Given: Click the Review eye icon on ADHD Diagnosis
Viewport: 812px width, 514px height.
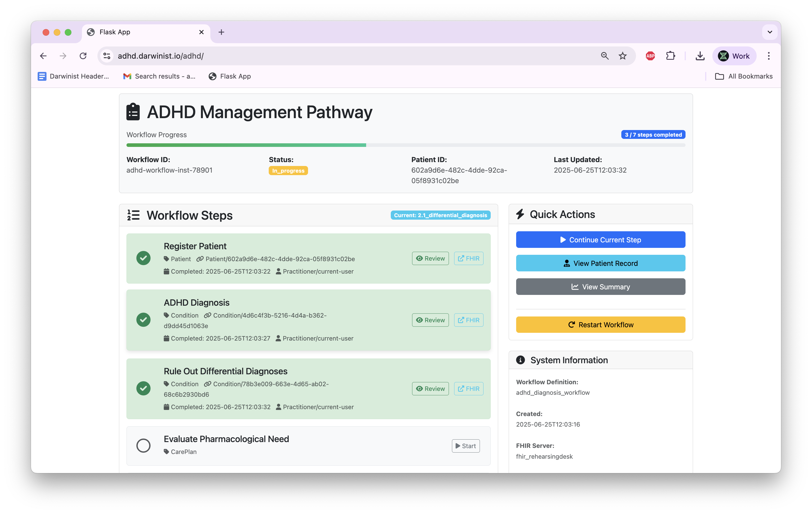Looking at the screenshot, I should tap(420, 320).
